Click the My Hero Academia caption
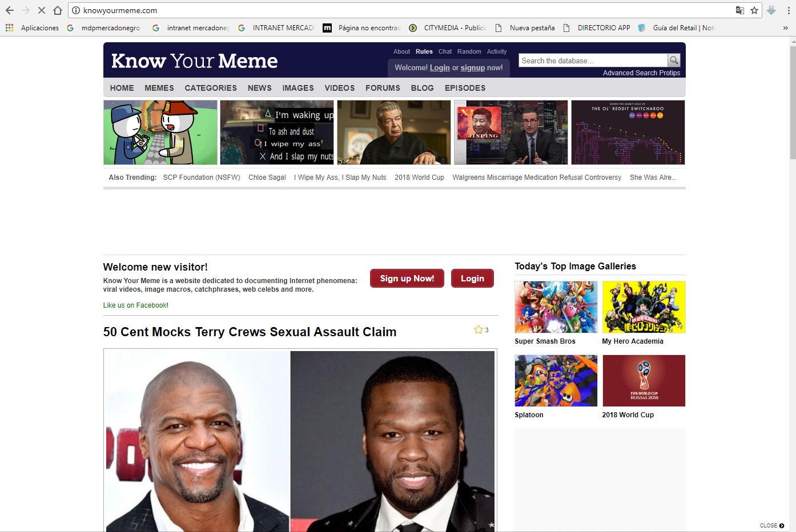 633,341
